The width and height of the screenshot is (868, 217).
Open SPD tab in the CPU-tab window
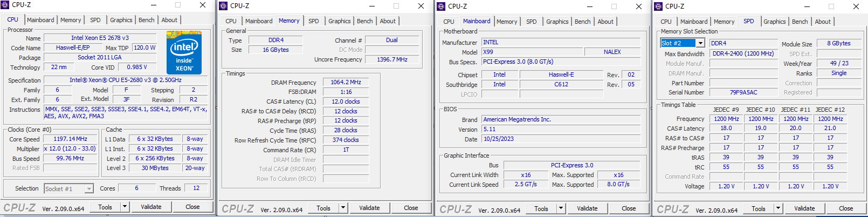point(95,20)
